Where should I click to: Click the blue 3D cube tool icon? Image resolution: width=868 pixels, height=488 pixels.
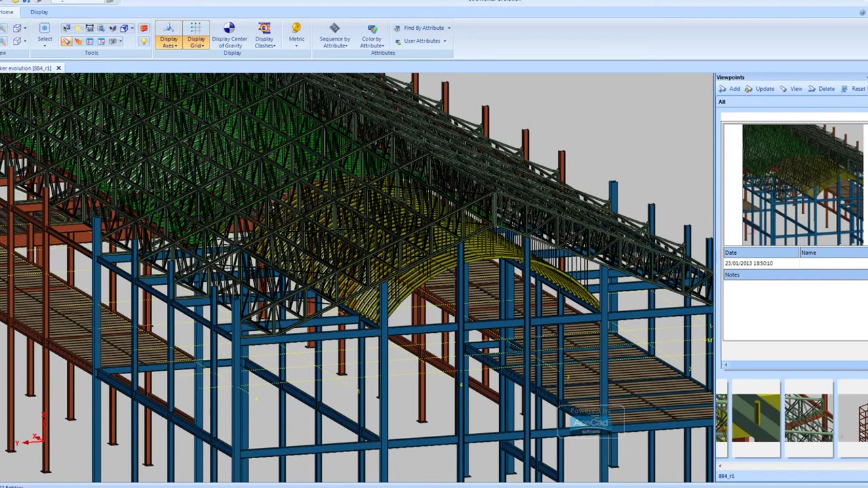124,28
